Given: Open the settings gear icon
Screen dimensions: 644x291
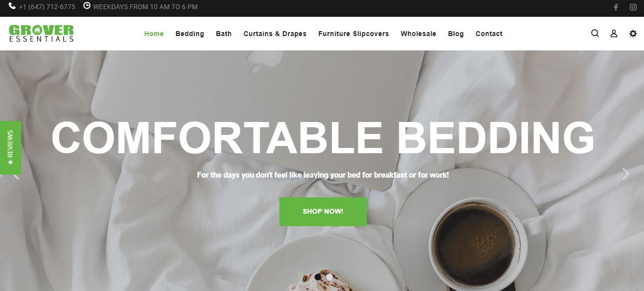Looking at the screenshot, I should tap(633, 34).
